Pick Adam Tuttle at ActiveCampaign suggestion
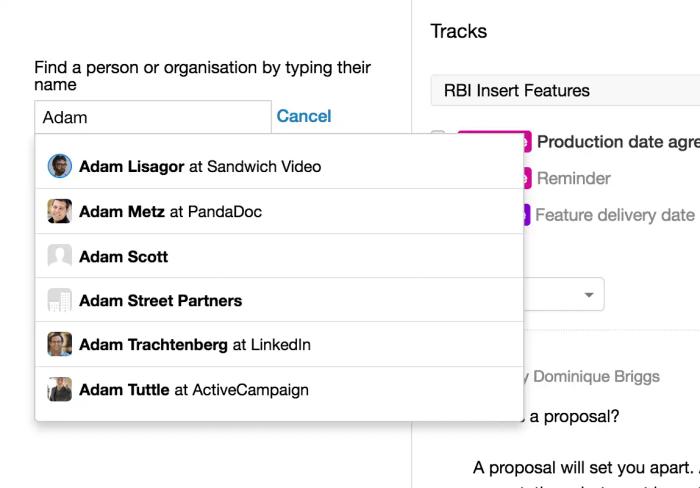This screenshot has width=700, height=488. pos(194,389)
